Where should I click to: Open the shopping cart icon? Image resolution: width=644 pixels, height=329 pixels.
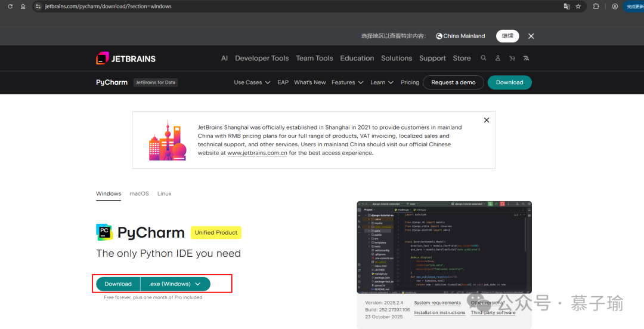pyautogui.click(x=512, y=58)
